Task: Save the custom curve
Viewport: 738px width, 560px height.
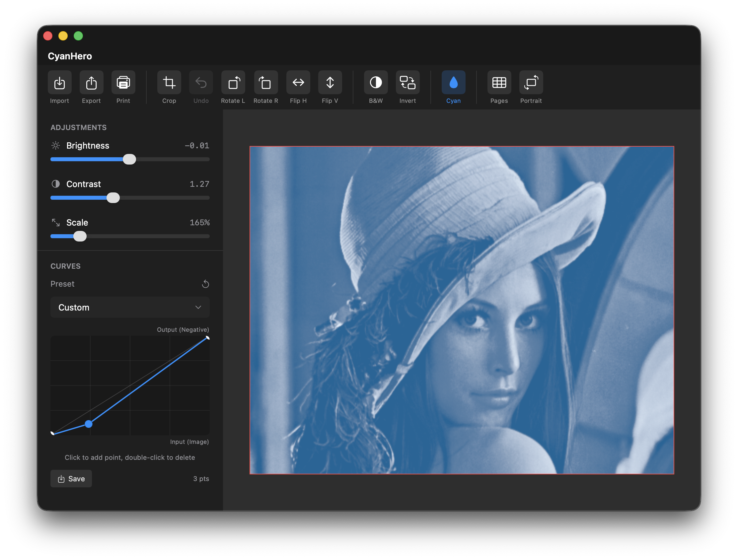Action: pos(71,478)
